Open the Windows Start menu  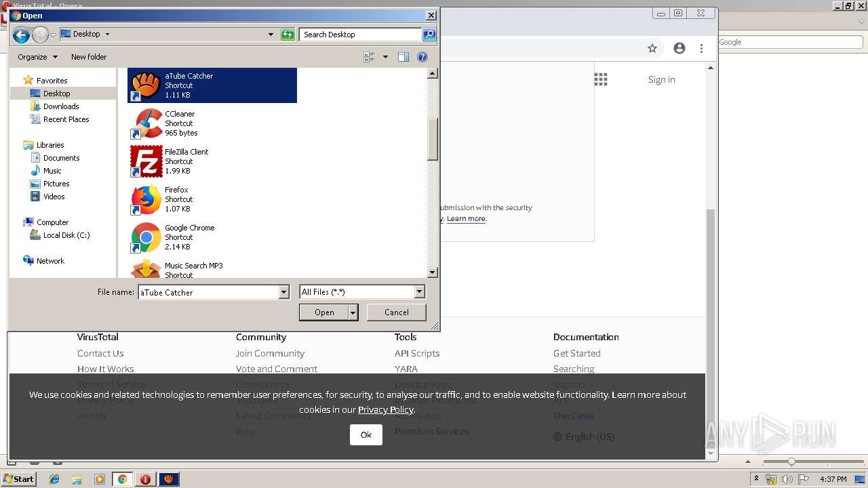click(x=18, y=479)
